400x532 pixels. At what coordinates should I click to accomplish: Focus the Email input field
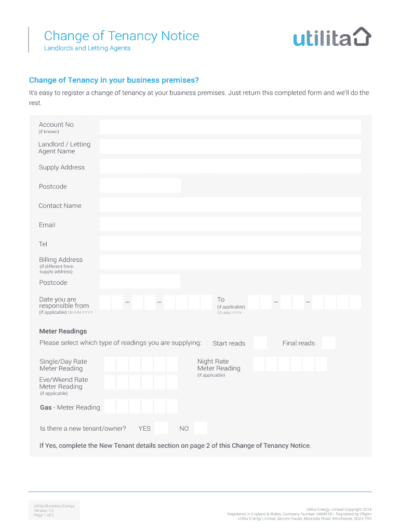click(x=230, y=224)
